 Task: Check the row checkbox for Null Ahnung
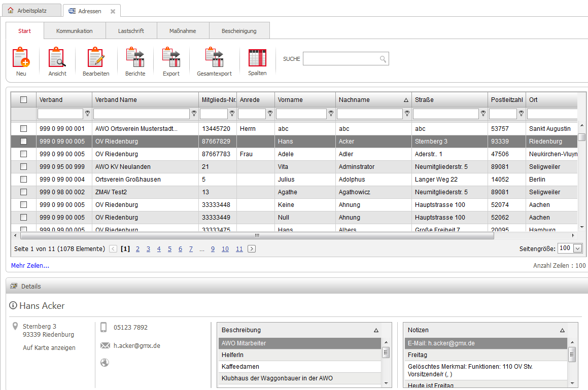pyautogui.click(x=24, y=217)
